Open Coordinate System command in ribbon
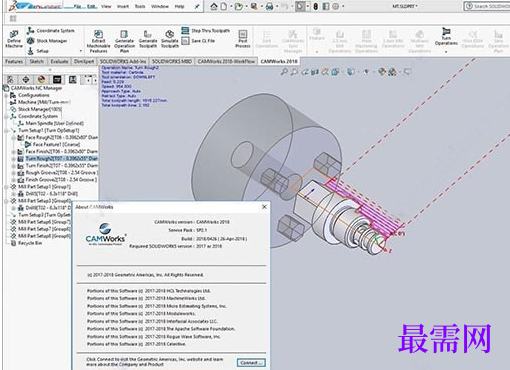The height and width of the screenshot is (370, 510). click(51, 31)
